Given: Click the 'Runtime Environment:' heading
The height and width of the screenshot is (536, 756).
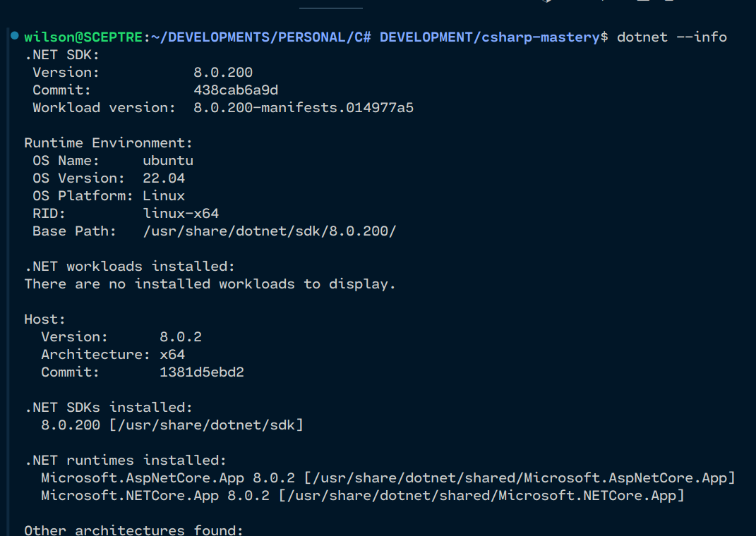Looking at the screenshot, I should [109, 143].
